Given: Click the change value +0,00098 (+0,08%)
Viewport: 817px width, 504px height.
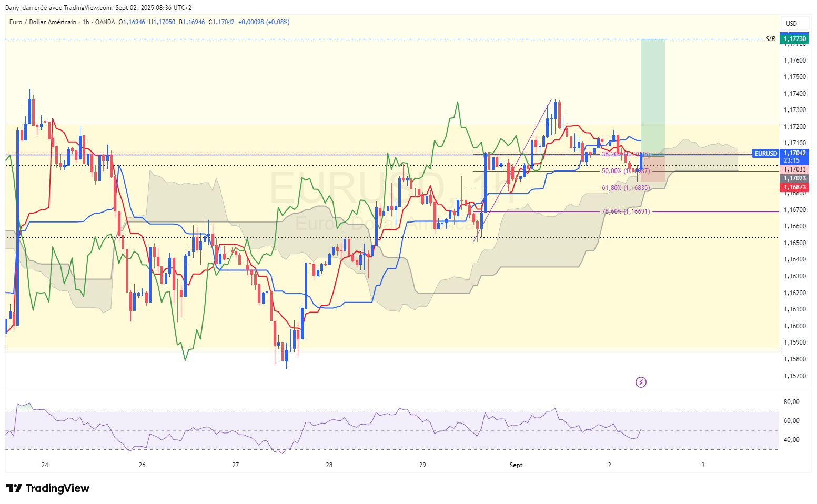Looking at the screenshot, I should (264, 22).
